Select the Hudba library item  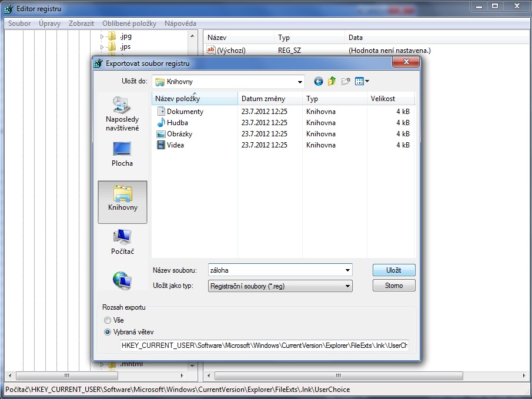pyautogui.click(x=177, y=123)
